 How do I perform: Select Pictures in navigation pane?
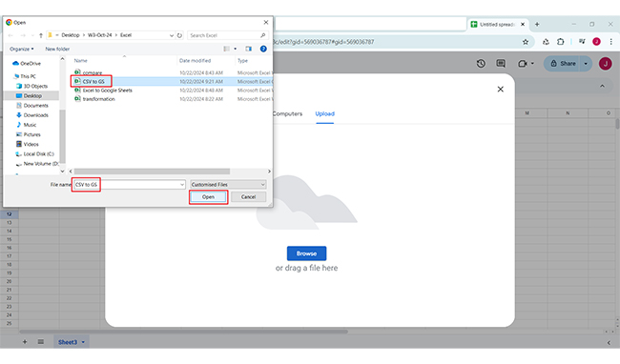click(29, 134)
